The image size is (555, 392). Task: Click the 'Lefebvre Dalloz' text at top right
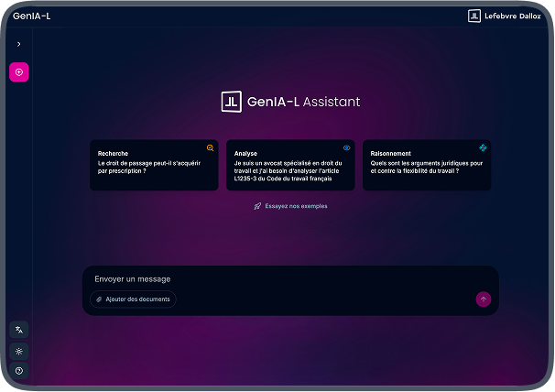(x=513, y=16)
